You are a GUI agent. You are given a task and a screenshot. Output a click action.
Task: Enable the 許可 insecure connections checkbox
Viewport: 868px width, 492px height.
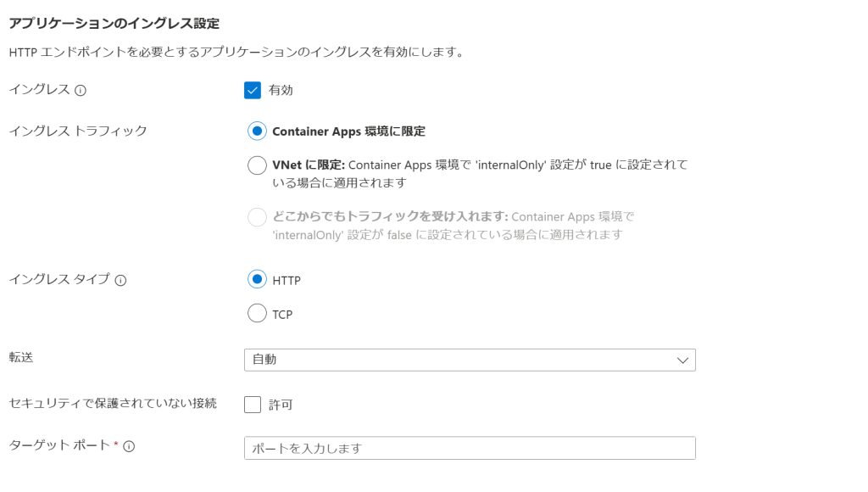point(253,405)
